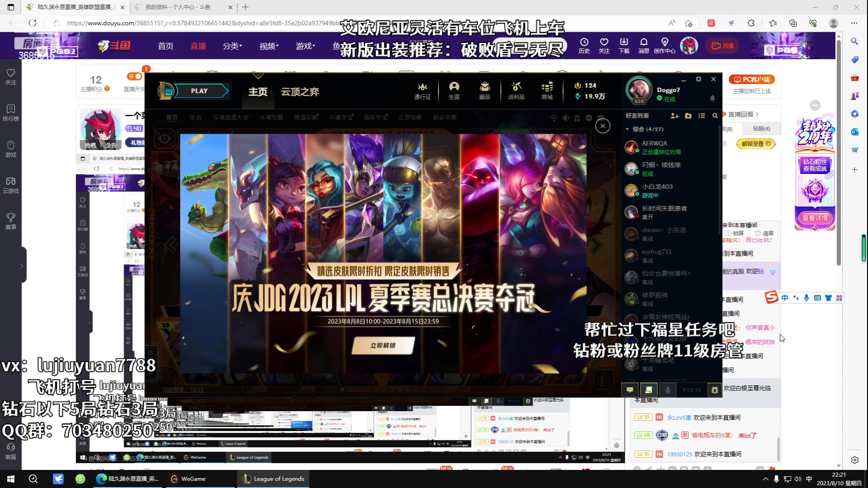
Task: Toggle the 直播开关 live switch
Action: [135, 76]
